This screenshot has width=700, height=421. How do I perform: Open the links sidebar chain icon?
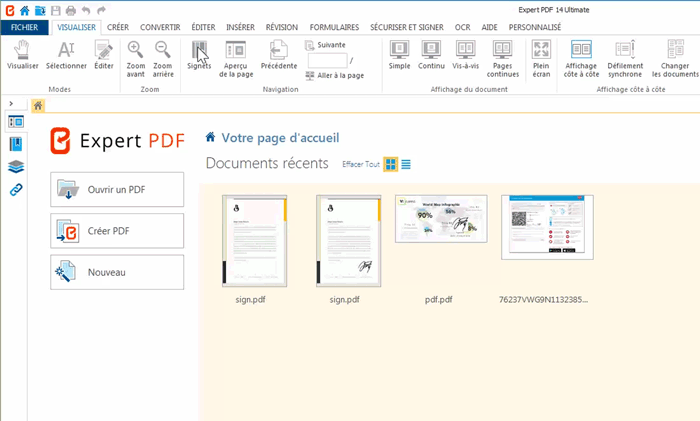click(x=16, y=190)
